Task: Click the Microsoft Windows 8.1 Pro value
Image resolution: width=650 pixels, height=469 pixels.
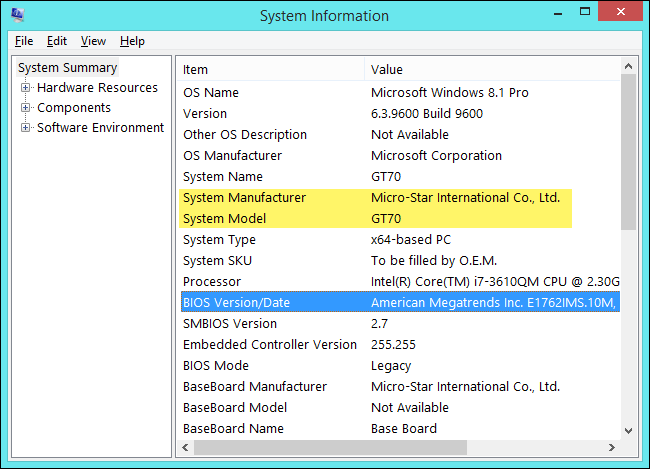Action: click(450, 92)
